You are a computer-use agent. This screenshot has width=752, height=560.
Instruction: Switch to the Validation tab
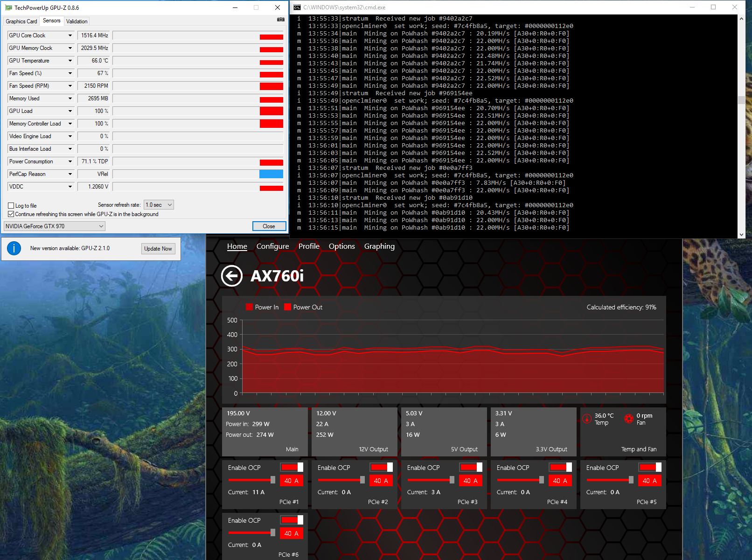(x=77, y=21)
